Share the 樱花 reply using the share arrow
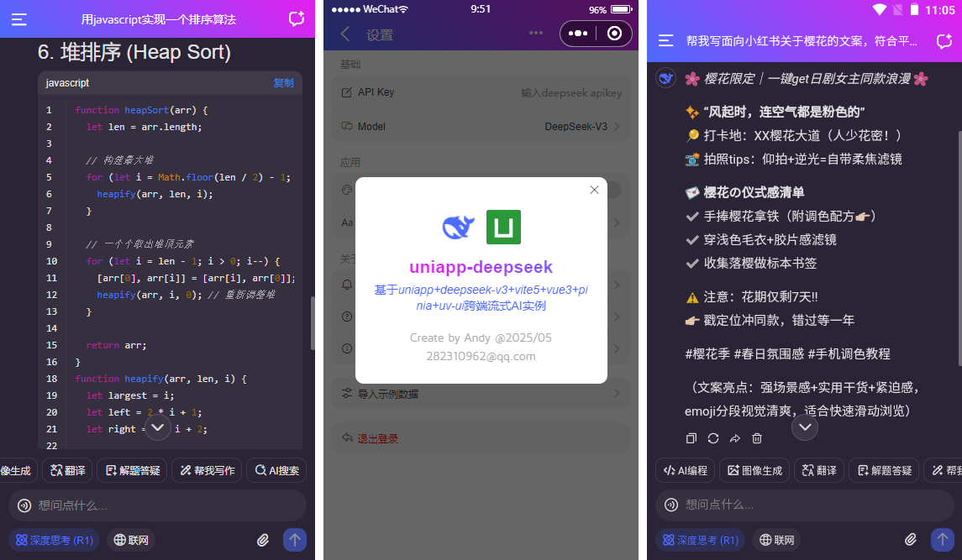The image size is (962, 560). [735, 438]
